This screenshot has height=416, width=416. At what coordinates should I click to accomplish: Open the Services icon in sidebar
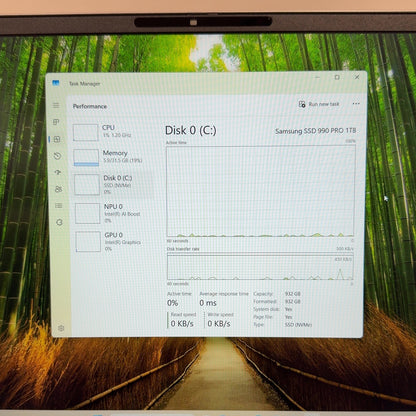[x=59, y=222]
